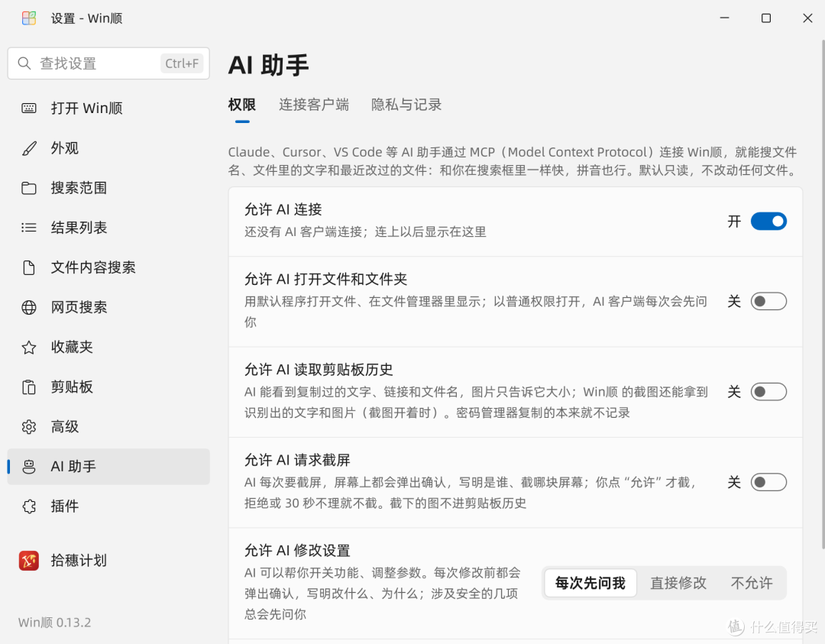This screenshot has width=825, height=644.
Task: Enable 允许 AI 读取剪贴板历史 switch
Action: click(x=768, y=392)
